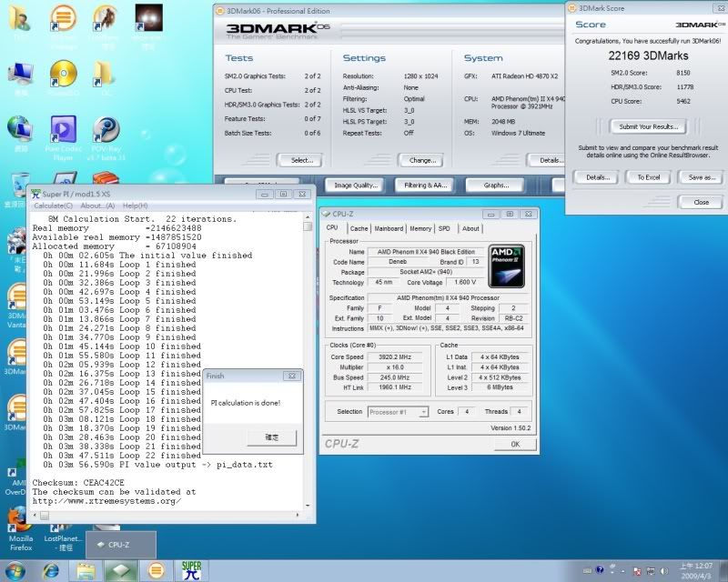This screenshot has width=728, height=582.
Task: Open LostPlanet shortcut on desktop
Action: tap(63, 538)
